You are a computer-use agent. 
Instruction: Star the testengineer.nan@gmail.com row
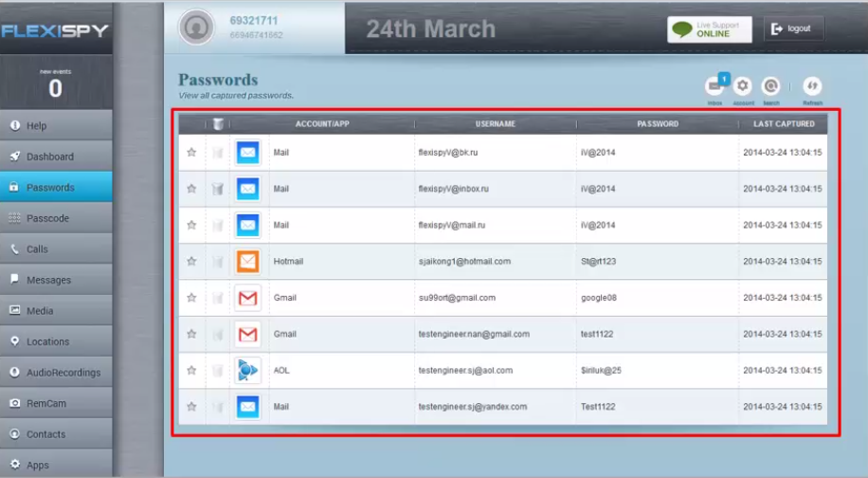pyautogui.click(x=191, y=334)
